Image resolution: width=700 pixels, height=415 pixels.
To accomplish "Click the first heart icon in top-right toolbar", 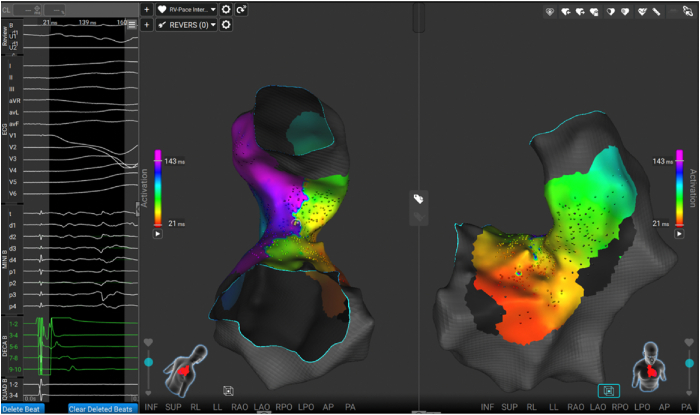I will 551,12.
